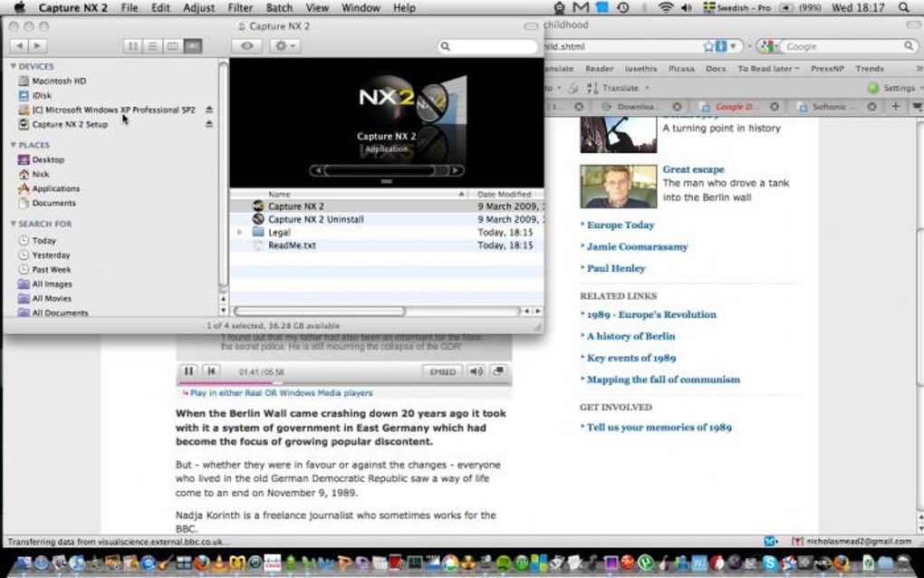The width and height of the screenshot is (924, 578).
Task: Collapse the DEVICES sidebar section
Action: [x=13, y=66]
